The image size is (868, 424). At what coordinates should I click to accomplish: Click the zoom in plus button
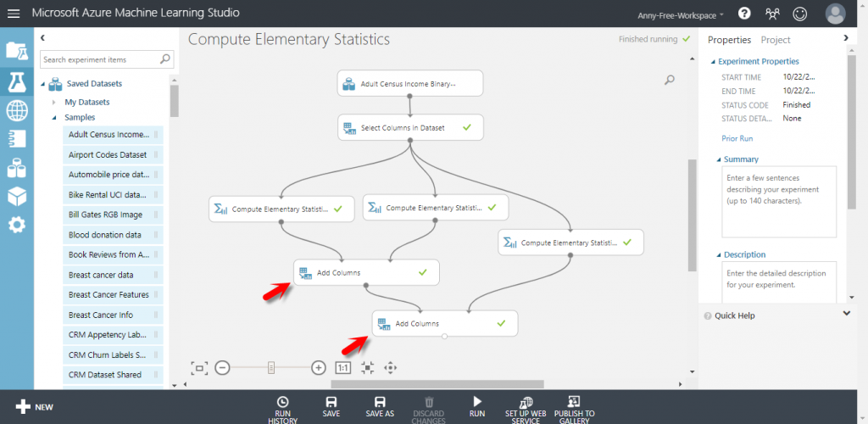pyautogui.click(x=319, y=367)
